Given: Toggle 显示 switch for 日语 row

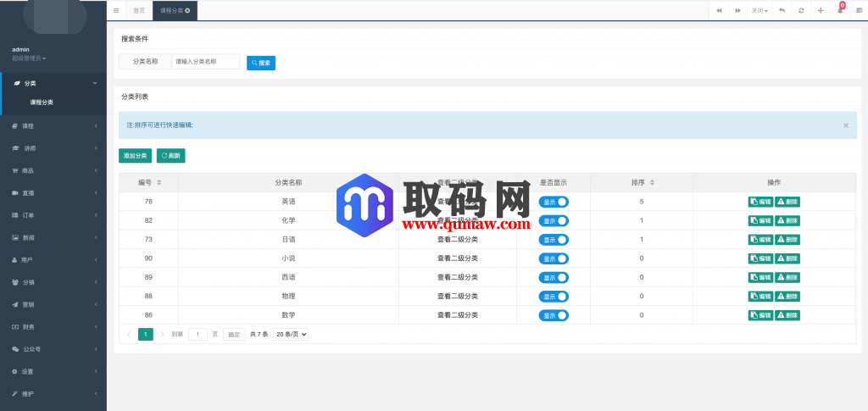Looking at the screenshot, I should (x=554, y=240).
